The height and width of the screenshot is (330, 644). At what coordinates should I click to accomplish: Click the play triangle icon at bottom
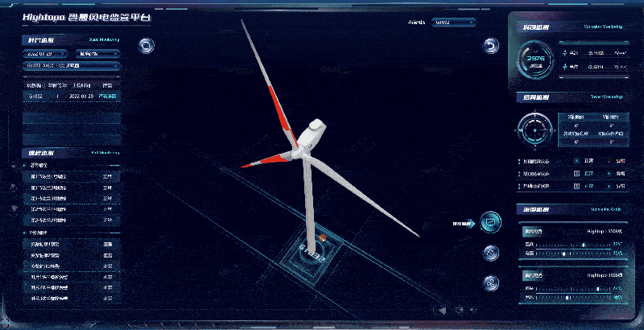tap(442, 311)
